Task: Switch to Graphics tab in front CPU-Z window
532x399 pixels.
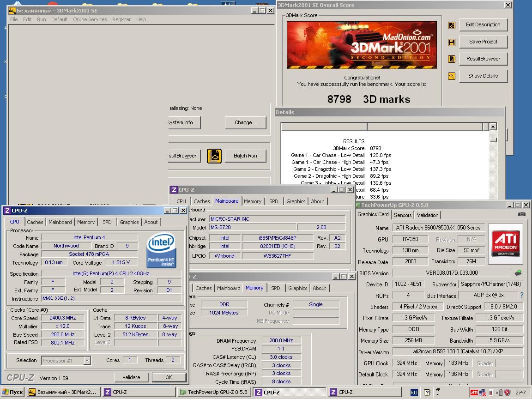Action: tap(129, 222)
